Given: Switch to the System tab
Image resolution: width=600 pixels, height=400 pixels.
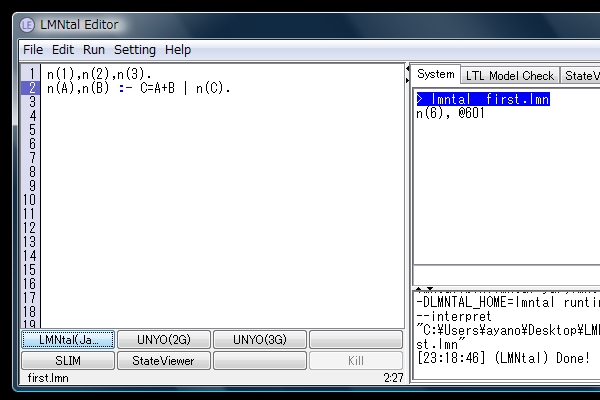Looking at the screenshot, I should (436, 75).
